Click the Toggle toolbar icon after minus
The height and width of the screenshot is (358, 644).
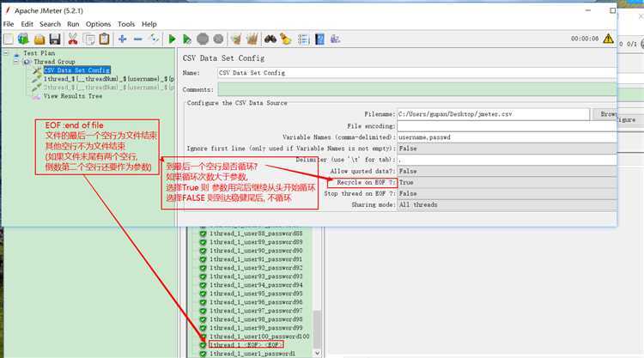pos(155,39)
